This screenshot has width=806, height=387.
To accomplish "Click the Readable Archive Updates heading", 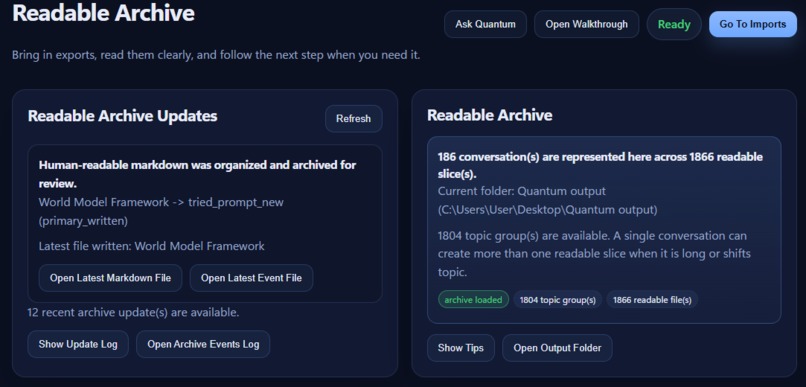I will click(x=122, y=116).
